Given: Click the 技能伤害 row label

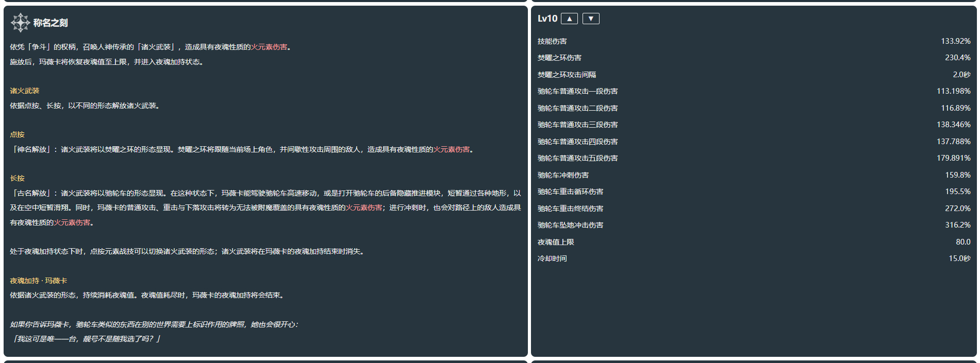Looking at the screenshot, I should 552,41.
